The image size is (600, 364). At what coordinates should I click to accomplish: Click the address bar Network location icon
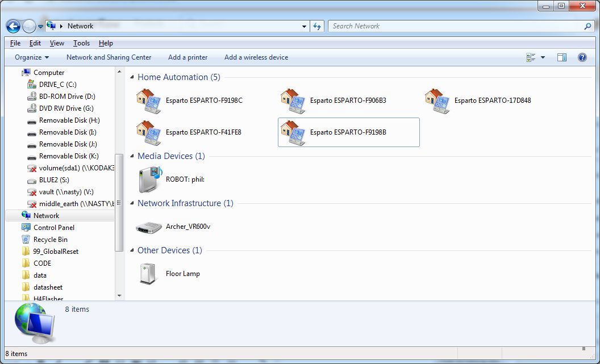click(51, 26)
